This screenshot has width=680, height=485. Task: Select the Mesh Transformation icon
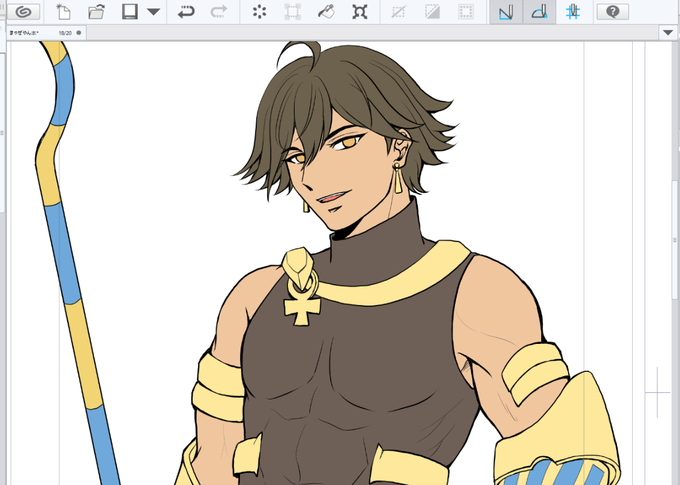360,12
